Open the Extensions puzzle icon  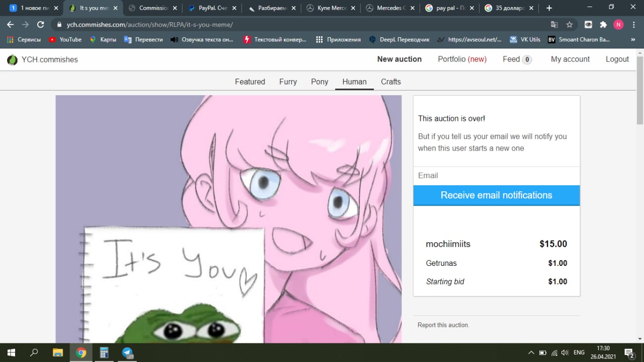pos(603,24)
